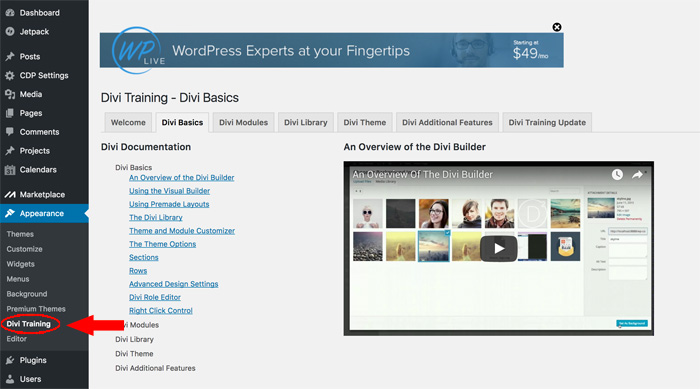Open The Divi Library link
This screenshot has height=389, width=700.
click(156, 218)
